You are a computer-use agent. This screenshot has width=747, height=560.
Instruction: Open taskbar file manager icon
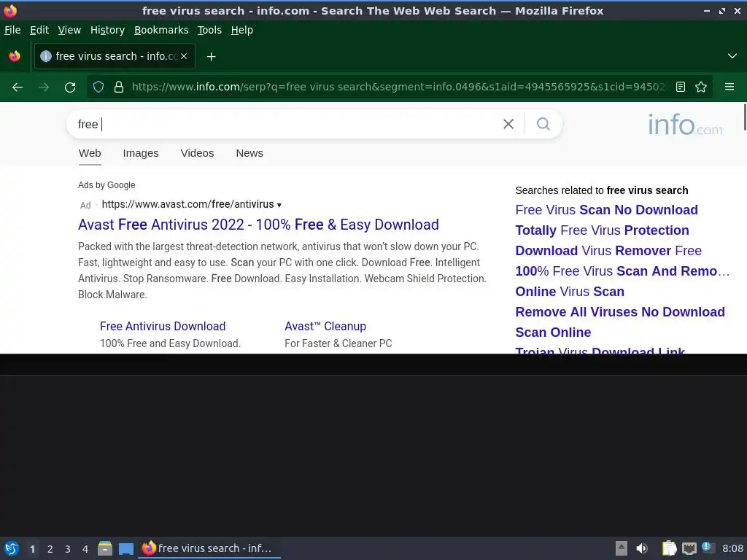[x=105, y=548]
